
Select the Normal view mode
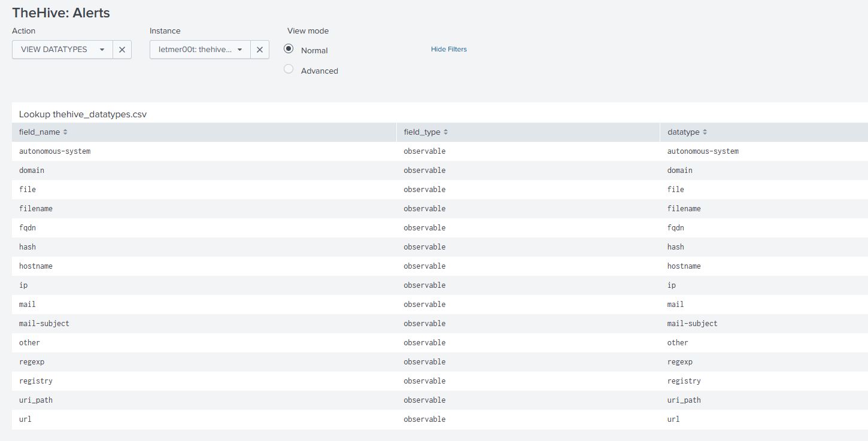(x=289, y=49)
